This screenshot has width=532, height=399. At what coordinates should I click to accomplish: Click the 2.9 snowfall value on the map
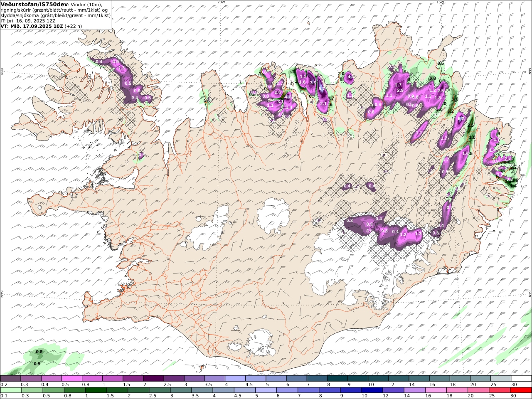[x=400, y=90]
